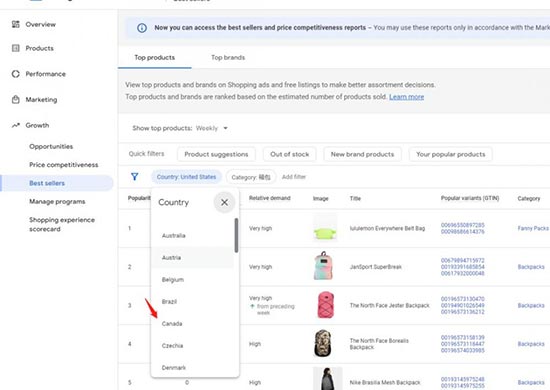Click lululemon Everywhere Belt Bag title
Image resolution: width=550 pixels, height=390 pixels.
[387, 228]
